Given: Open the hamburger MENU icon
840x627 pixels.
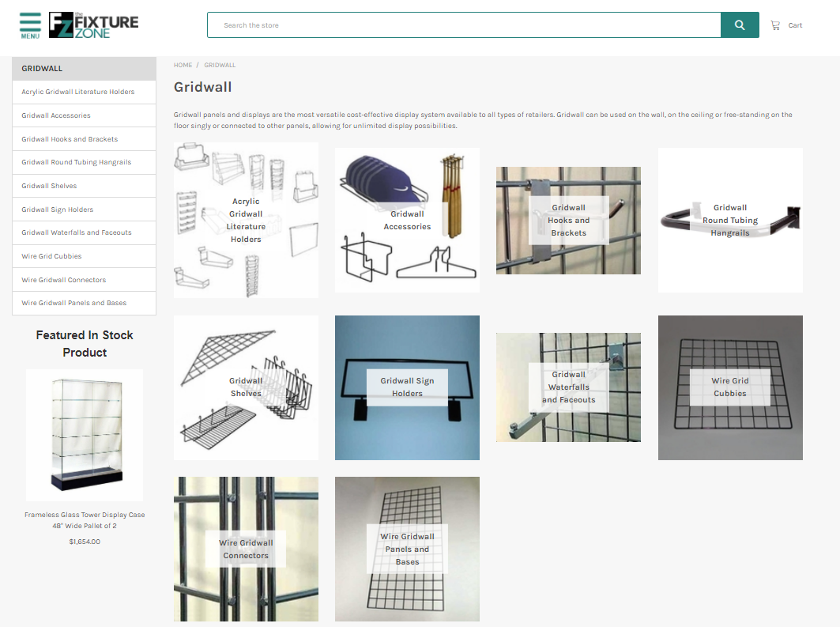Looking at the screenshot, I should 30,25.
